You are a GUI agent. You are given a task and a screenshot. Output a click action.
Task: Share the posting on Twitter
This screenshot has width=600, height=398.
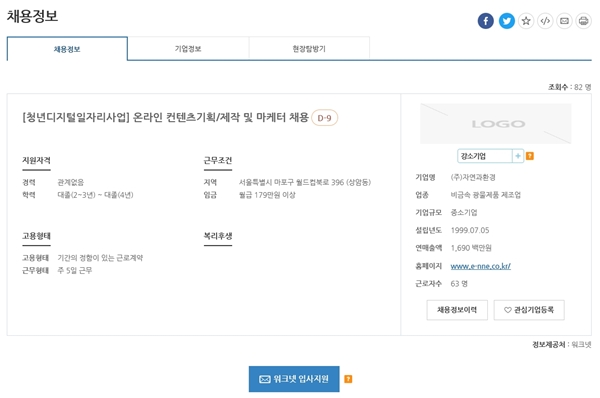[x=506, y=21]
